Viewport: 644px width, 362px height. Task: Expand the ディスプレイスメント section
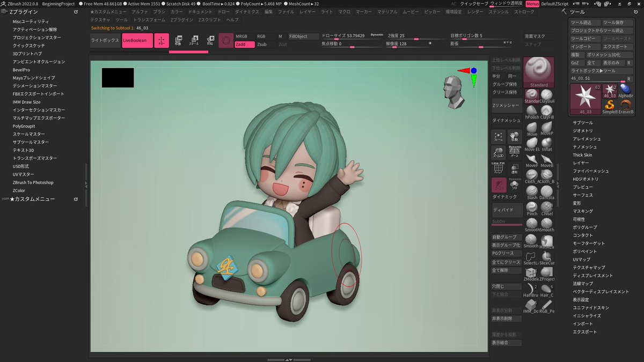click(x=592, y=276)
